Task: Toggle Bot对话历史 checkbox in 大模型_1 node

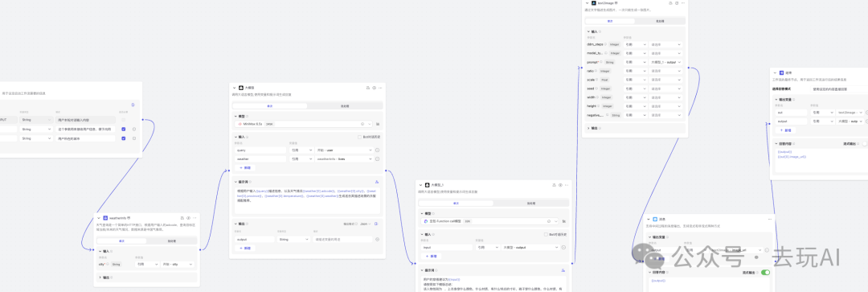Action: pyautogui.click(x=545, y=234)
